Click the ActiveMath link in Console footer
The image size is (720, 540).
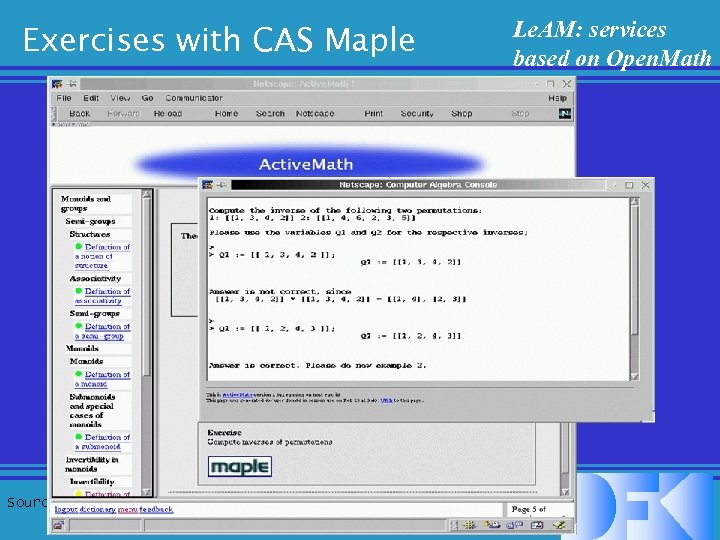tap(238, 394)
